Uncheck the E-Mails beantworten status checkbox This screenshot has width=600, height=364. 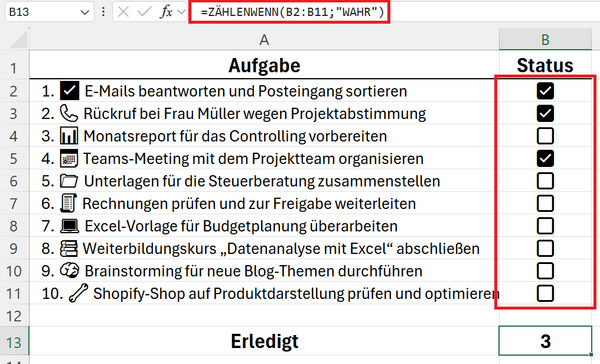click(545, 91)
